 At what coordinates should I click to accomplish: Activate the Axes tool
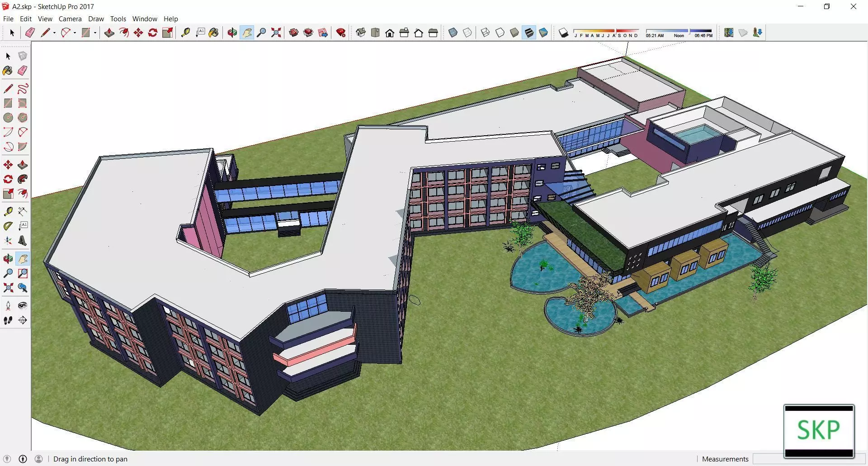[8, 241]
